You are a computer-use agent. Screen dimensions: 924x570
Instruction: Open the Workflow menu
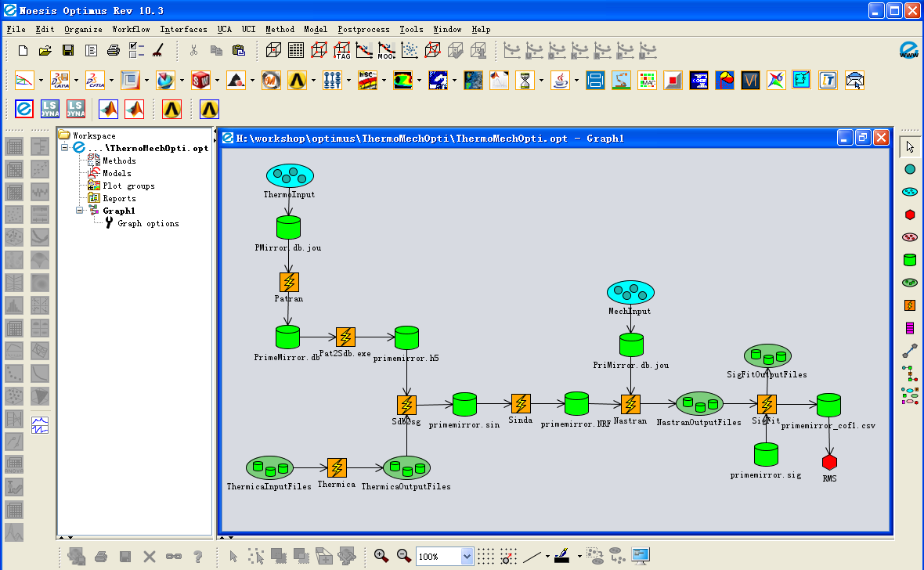pos(131,30)
